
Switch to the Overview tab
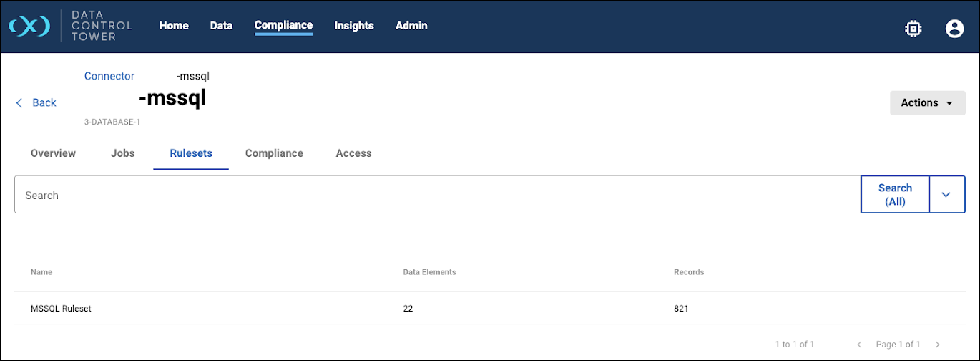coord(53,153)
